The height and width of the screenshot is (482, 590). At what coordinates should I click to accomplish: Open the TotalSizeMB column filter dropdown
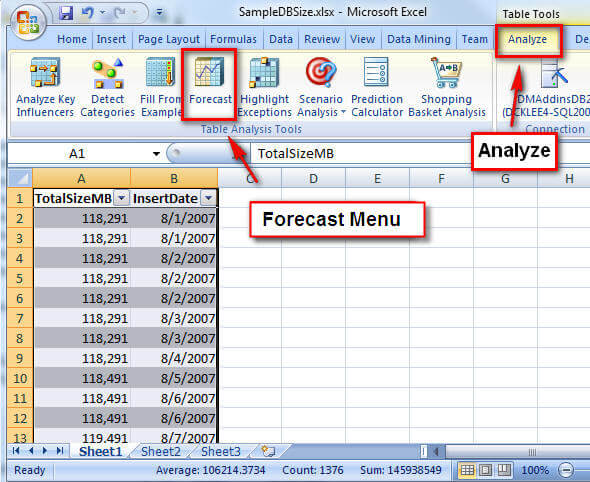pos(122,198)
